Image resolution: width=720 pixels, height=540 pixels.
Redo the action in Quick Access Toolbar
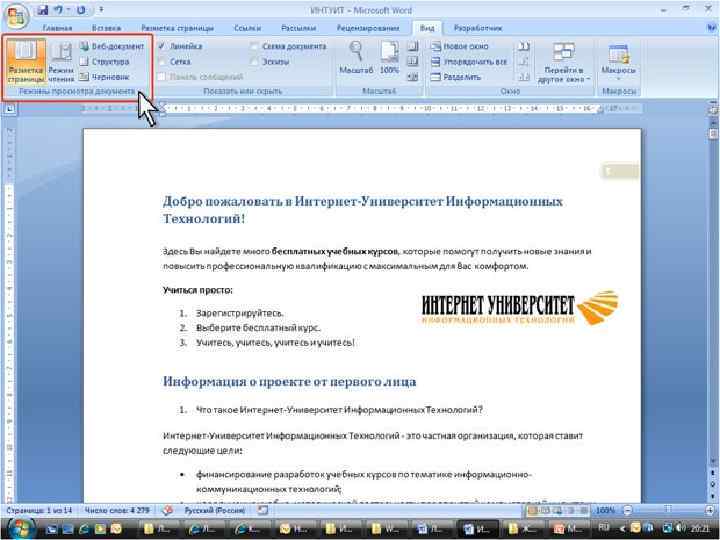point(81,10)
